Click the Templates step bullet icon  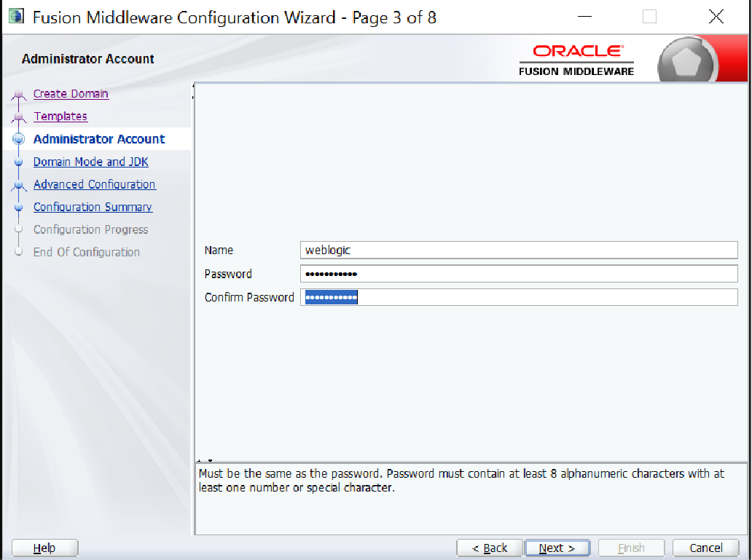pos(19,117)
